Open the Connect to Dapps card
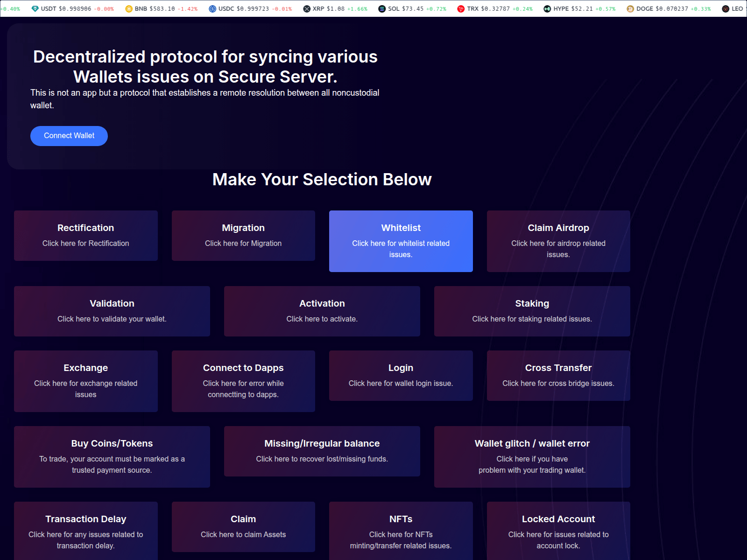This screenshot has width=747, height=560. point(243,381)
